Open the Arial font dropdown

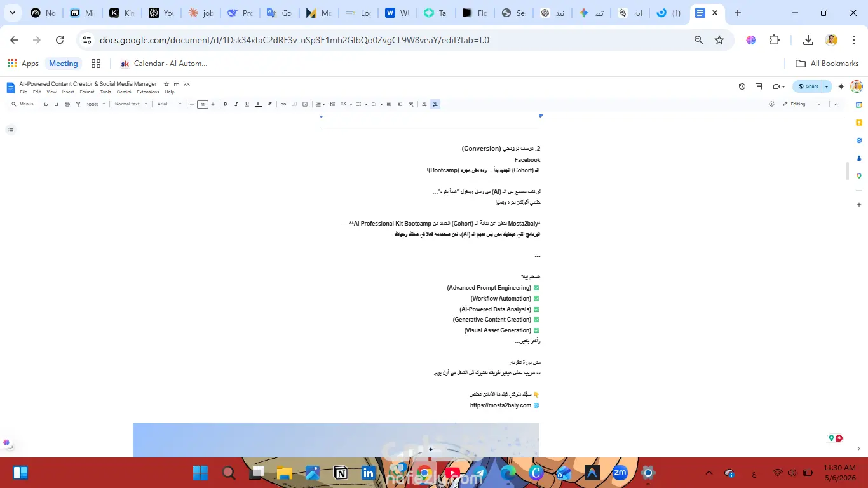click(x=170, y=104)
